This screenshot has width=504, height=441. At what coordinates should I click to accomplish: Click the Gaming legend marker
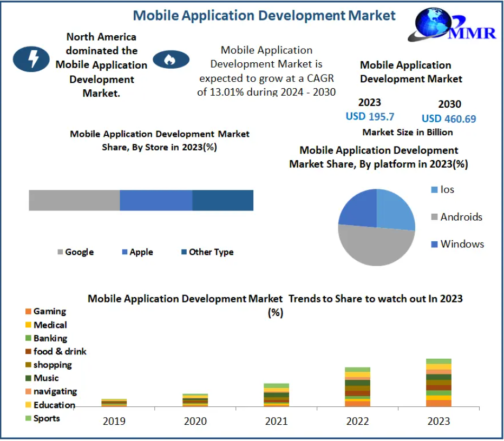[x=28, y=312]
